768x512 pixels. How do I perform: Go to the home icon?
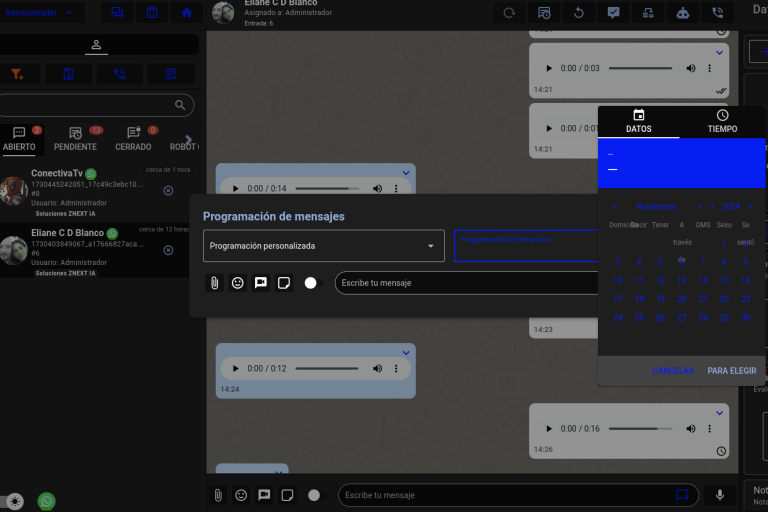tap(187, 13)
